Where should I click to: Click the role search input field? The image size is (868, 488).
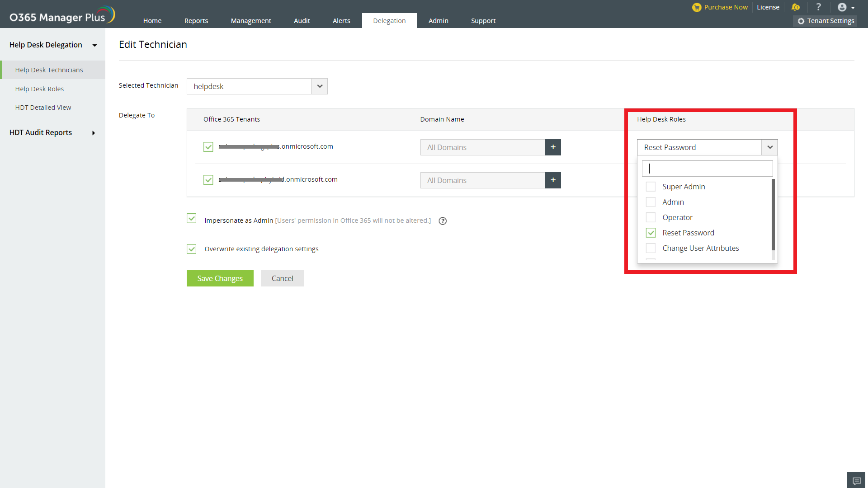(707, 169)
